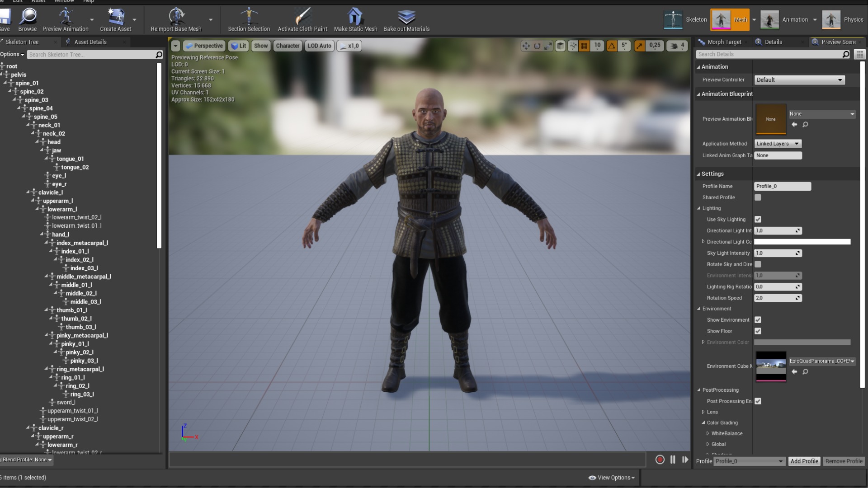Switch to the Asset Details tab

[90, 42]
